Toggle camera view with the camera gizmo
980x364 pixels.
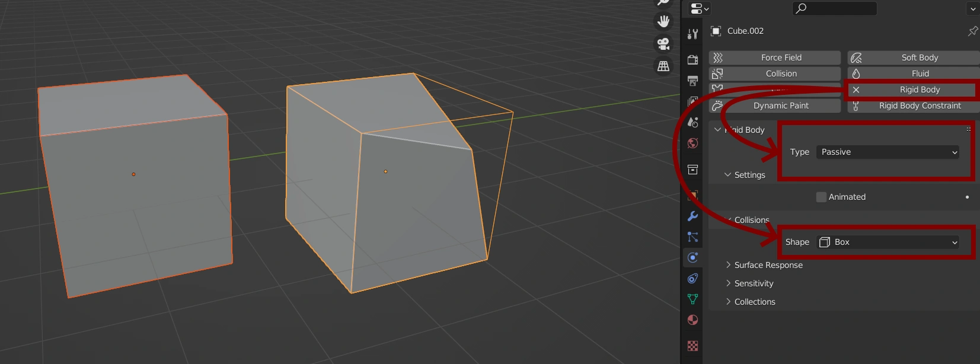coord(663,44)
